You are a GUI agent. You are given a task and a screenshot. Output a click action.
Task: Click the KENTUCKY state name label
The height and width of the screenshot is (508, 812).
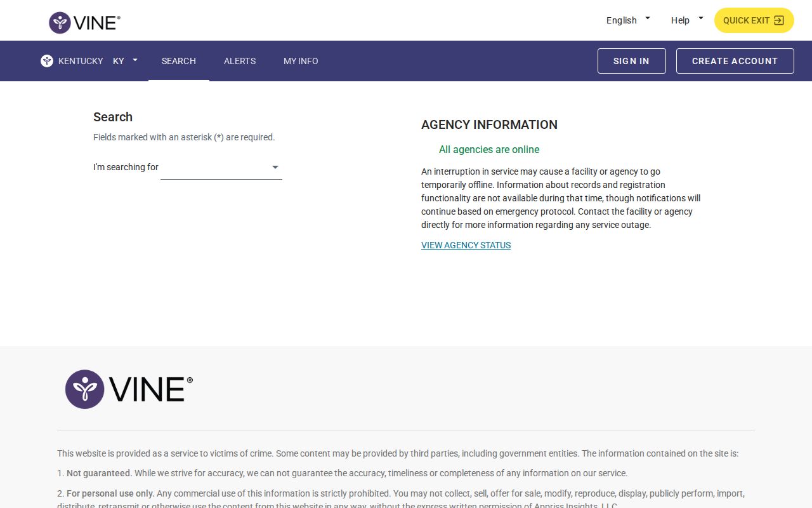[81, 61]
